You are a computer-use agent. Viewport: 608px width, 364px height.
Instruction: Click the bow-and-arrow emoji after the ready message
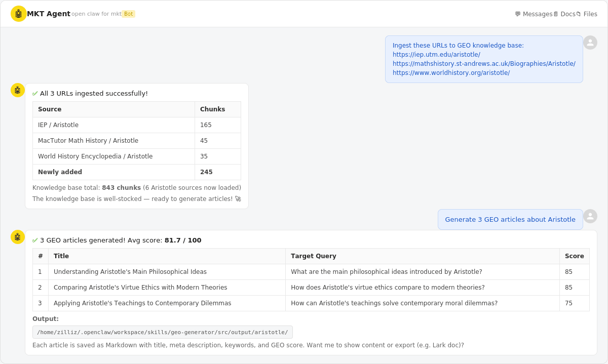click(x=238, y=198)
